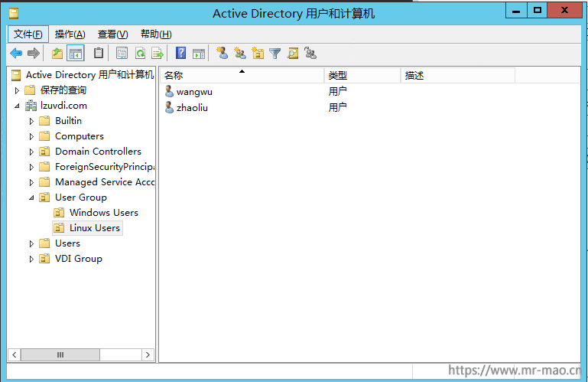This screenshot has width=588, height=382.
Task: Create a new organizational unit with the toolbar icon
Action: (x=258, y=53)
